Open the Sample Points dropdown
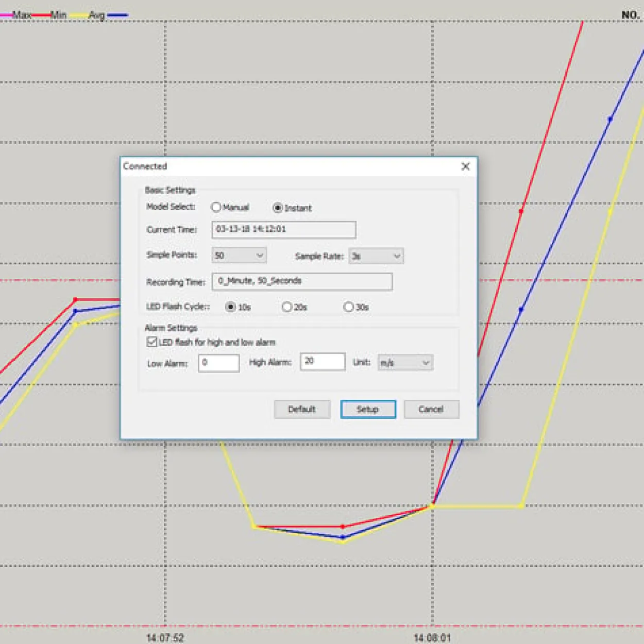This screenshot has width=644, height=644. tap(239, 255)
